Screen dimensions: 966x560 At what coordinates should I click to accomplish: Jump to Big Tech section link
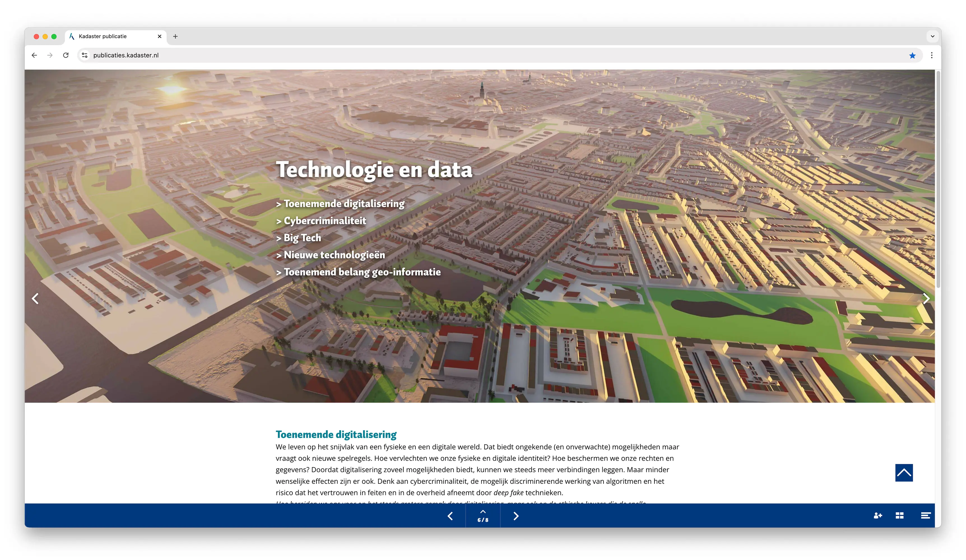pyautogui.click(x=299, y=238)
